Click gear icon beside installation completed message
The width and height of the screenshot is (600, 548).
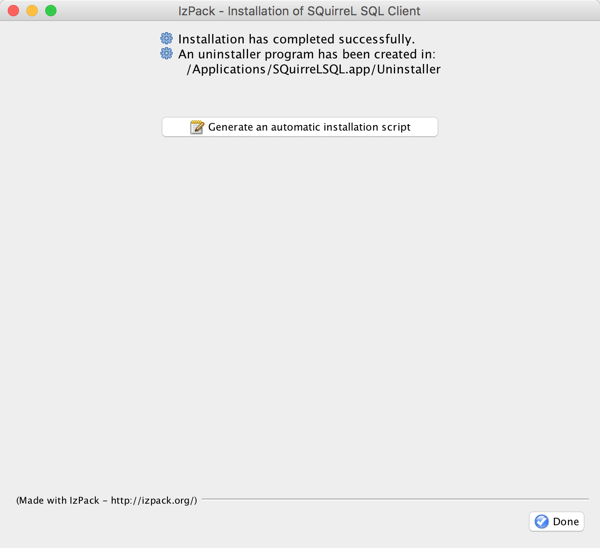(167, 39)
